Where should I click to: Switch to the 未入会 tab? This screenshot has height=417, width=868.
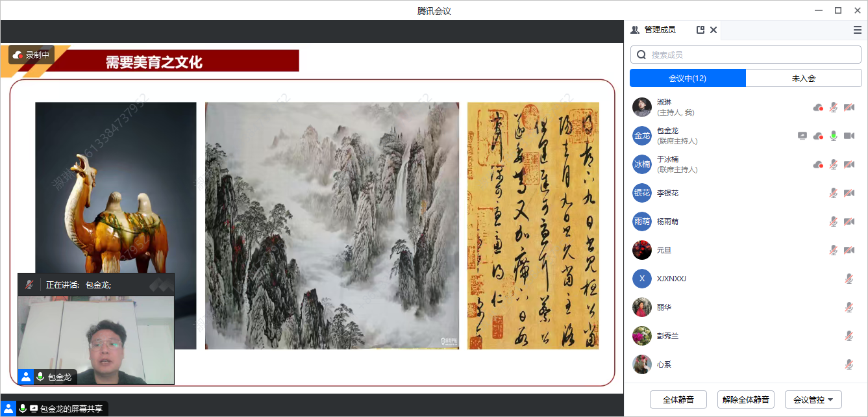803,78
